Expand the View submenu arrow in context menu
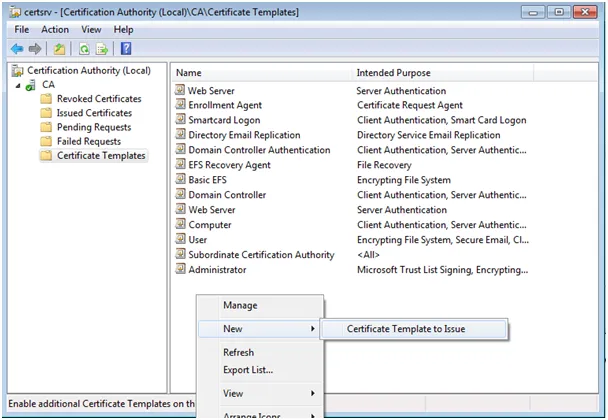This screenshot has height=420, width=608. click(x=313, y=393)
